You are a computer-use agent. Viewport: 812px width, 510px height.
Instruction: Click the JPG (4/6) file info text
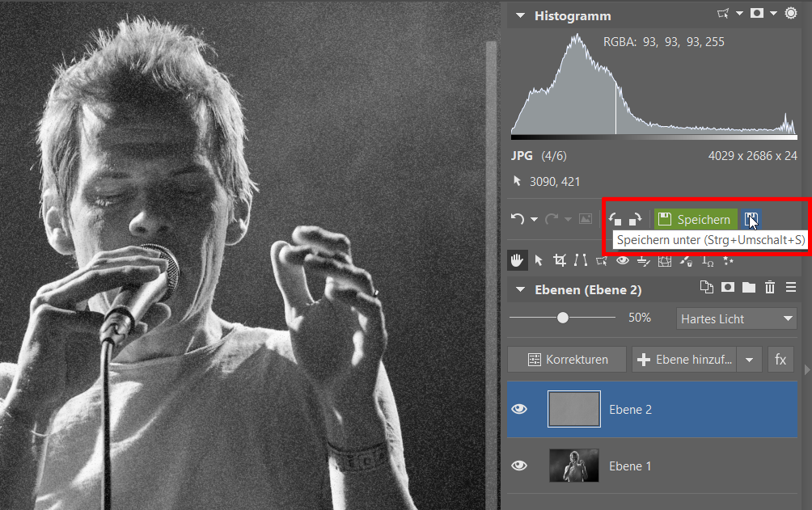539,156
